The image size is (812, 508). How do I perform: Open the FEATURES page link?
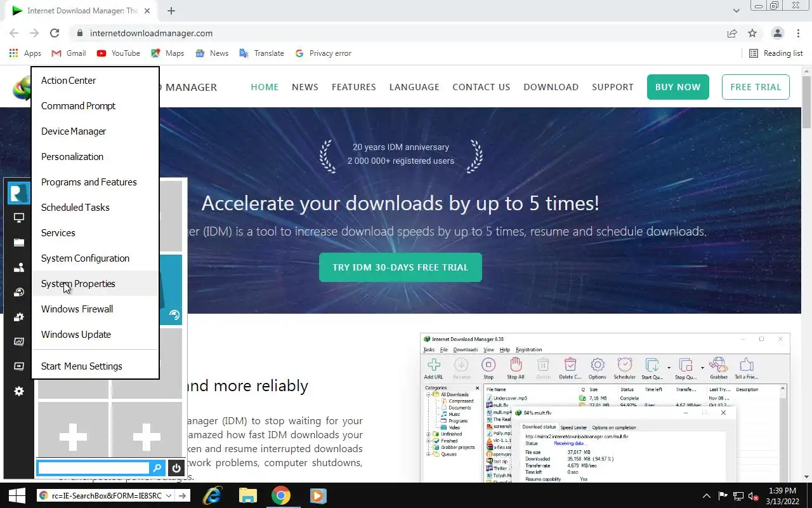(354, 87)
